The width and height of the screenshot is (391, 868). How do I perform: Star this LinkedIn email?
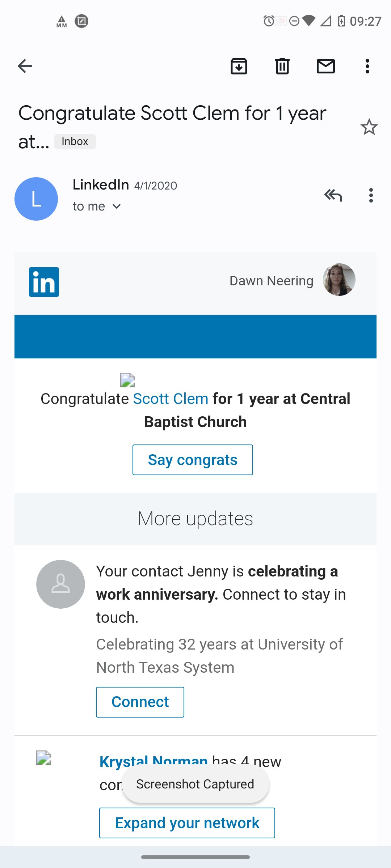[x=369, y=127]
